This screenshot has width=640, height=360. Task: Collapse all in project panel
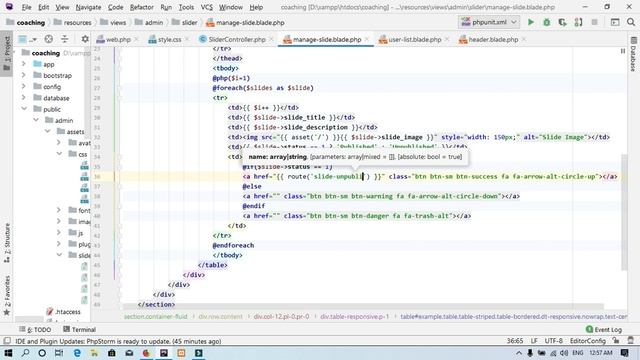coord(64,39)
